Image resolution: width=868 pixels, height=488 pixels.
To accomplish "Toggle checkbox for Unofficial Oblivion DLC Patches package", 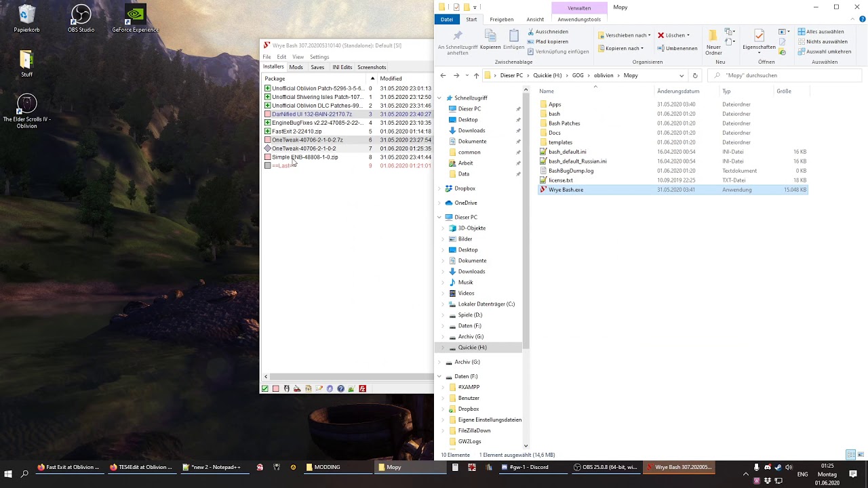I will tap(267, 106).
